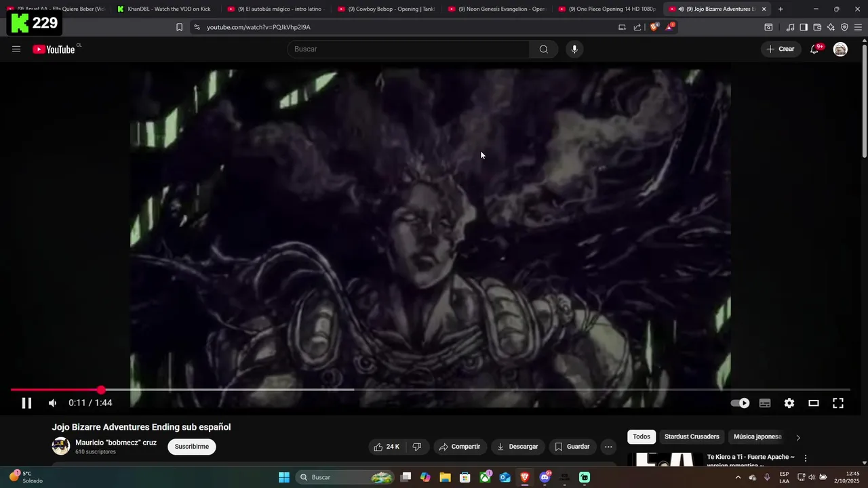Open Discord from the taskbar
Screen dimensions: 868x488
click(x=545, y=477)
